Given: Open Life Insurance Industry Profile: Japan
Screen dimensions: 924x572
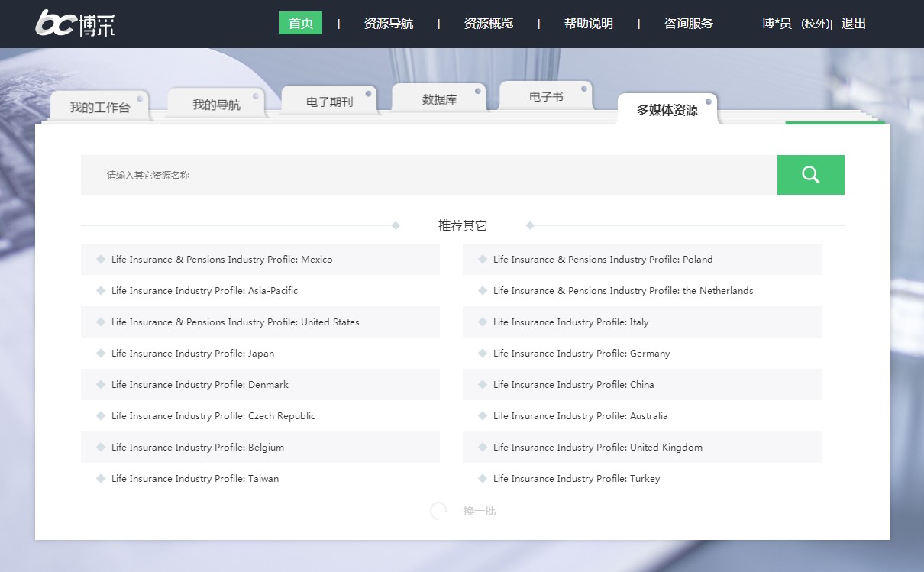Looking at the screenshot, I should (192, 354).
